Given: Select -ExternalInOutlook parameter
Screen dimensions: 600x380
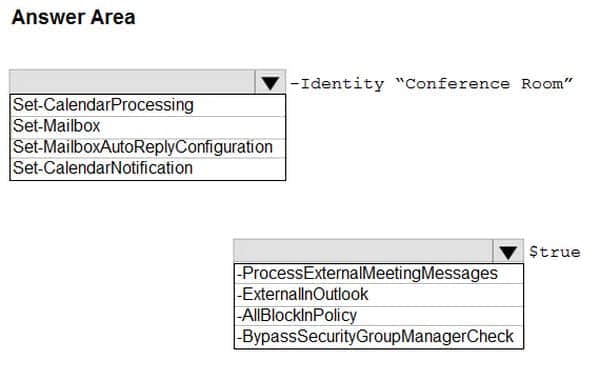Looking at the screenshot, I should coord(378,295).
